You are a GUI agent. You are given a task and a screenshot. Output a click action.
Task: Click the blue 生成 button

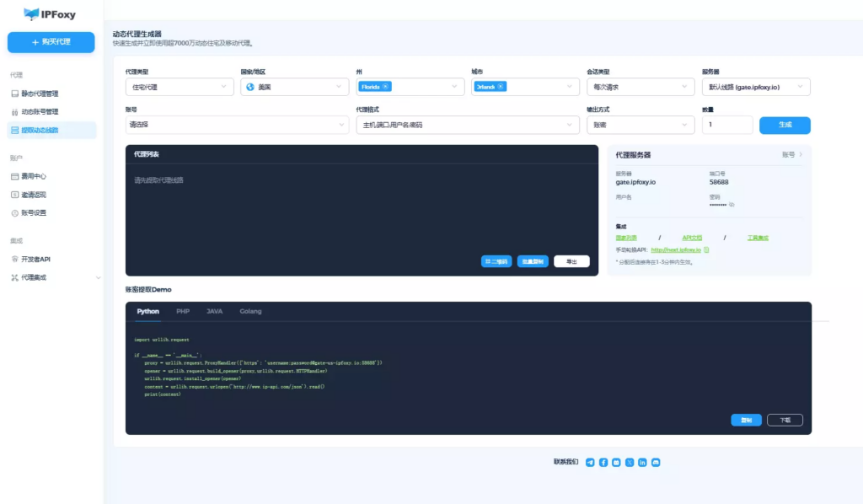coord(785,125)
